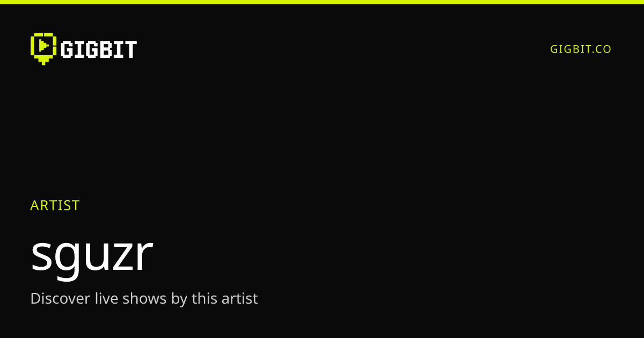Open the GIGBIT.CO link
Viewport: 644px width, 338px height.
(581, 49)
